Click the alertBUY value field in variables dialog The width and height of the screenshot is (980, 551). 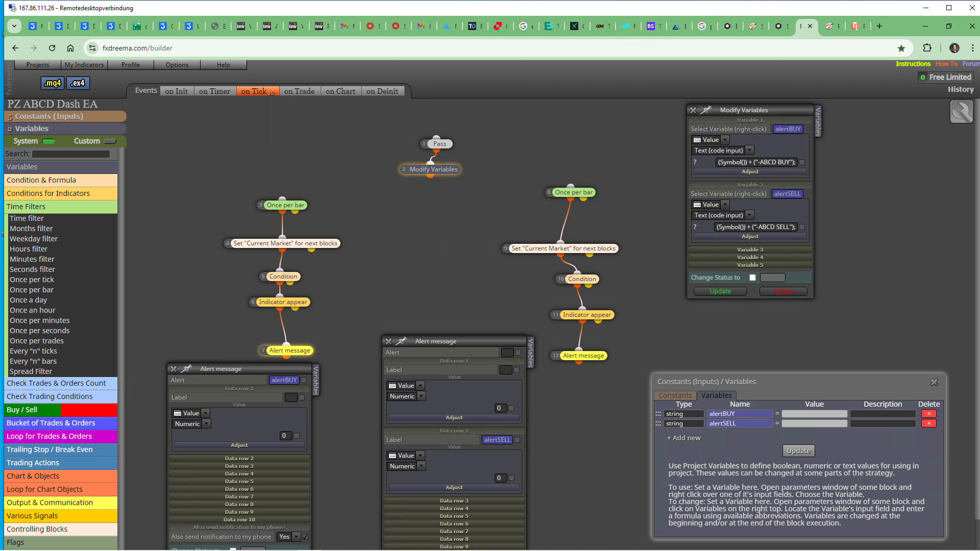click(814, 414)
